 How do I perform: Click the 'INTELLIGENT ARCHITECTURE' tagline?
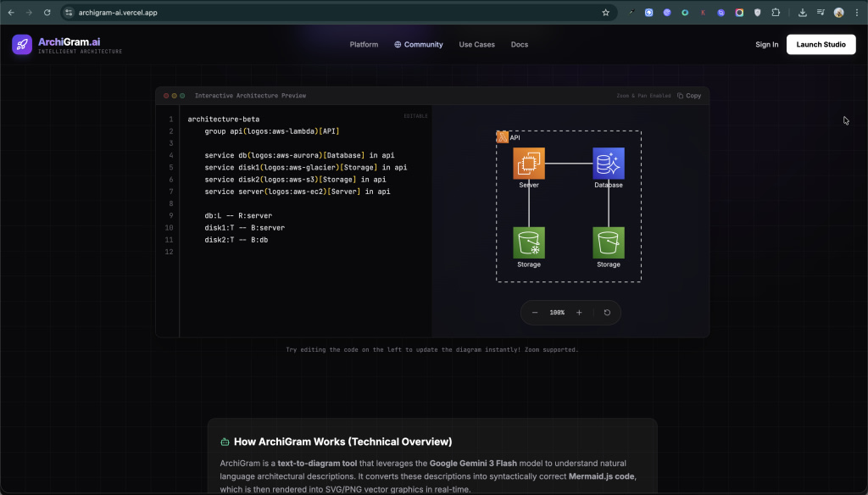(x=81, y=52)
